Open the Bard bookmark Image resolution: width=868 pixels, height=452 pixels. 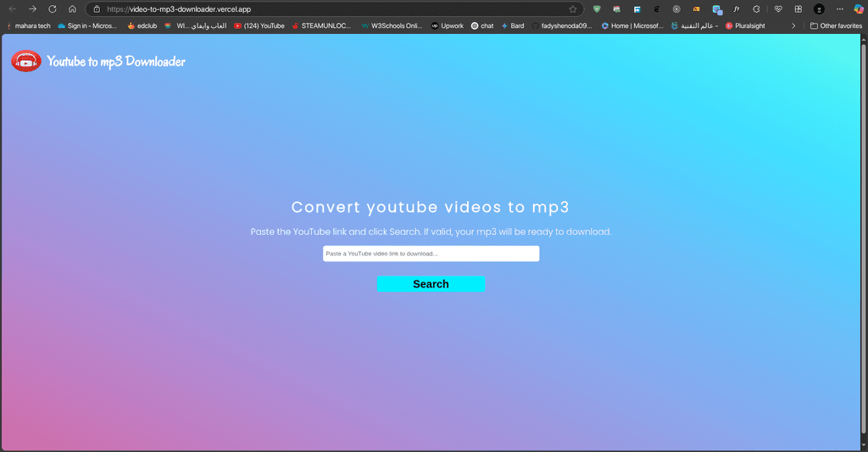[513, 25]
